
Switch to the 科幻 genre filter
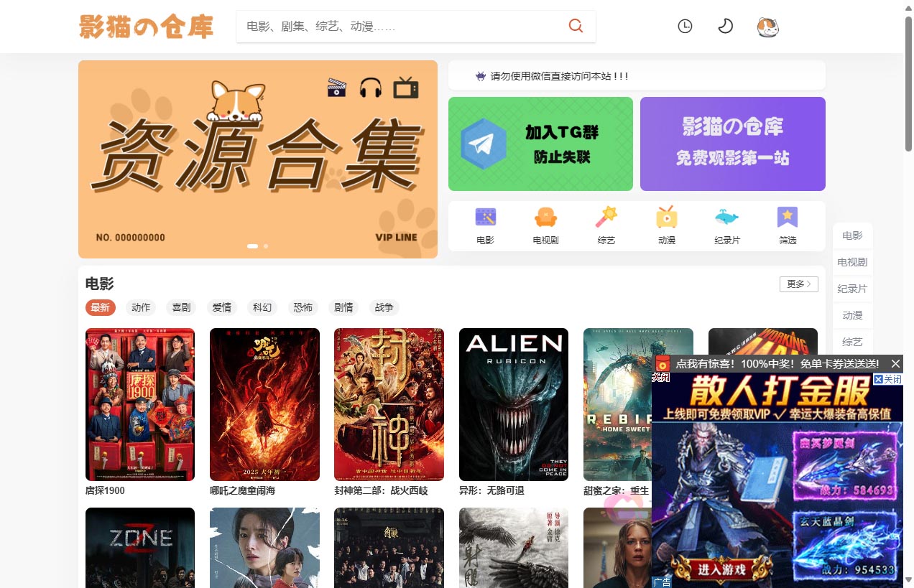(x=262, y=307)
